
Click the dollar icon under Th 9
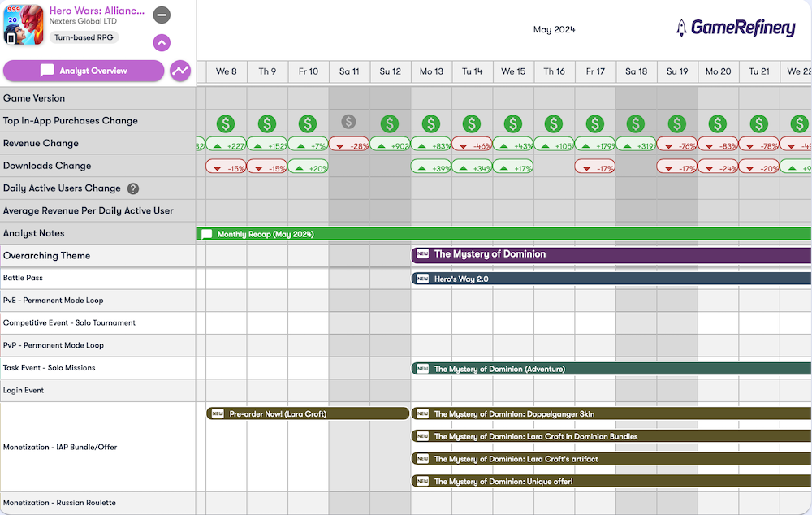point(267,123)
